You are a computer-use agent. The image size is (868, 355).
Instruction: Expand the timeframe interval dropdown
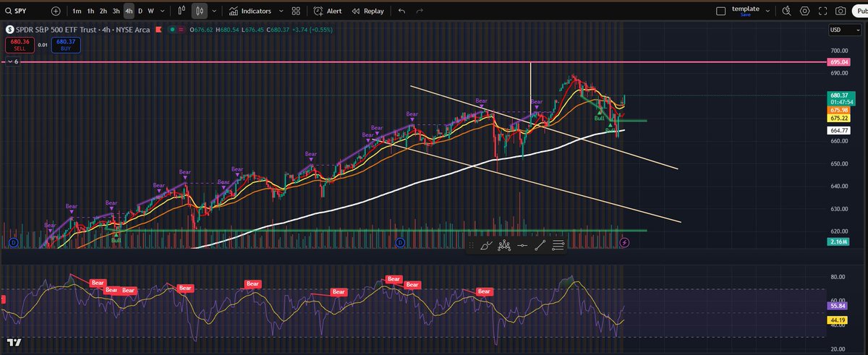pos(161,11)
